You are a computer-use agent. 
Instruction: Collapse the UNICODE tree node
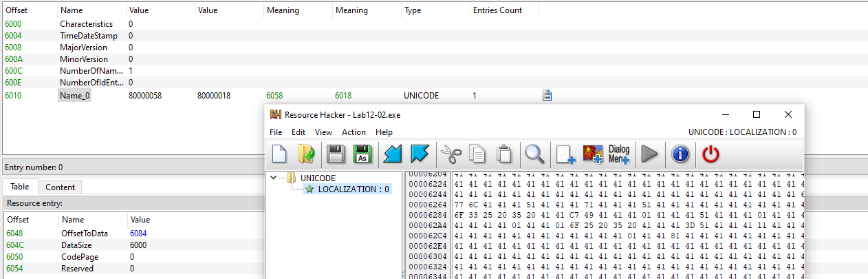[274, 178]
